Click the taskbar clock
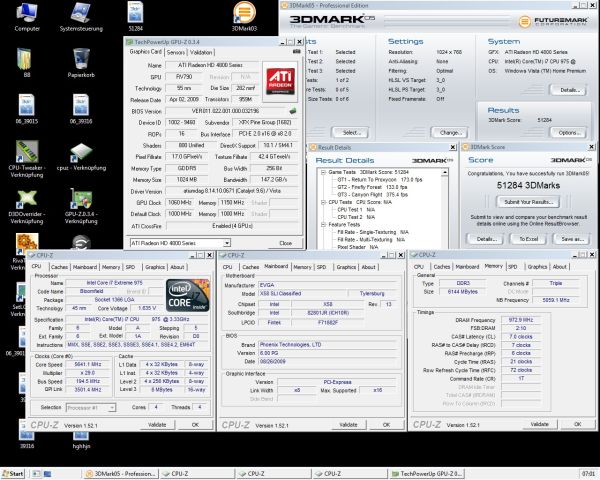 tap(589, 473)
